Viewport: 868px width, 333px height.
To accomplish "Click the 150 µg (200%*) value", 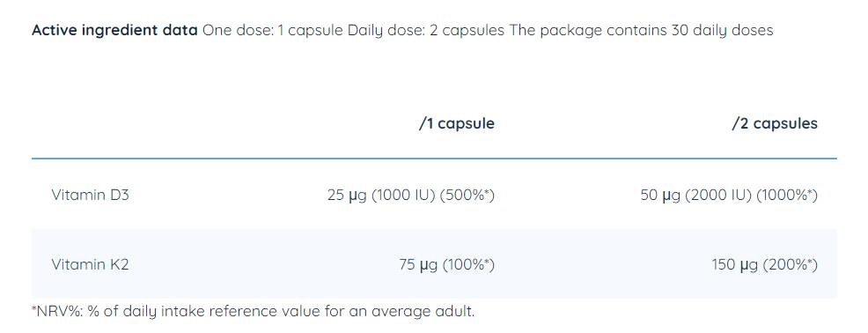I will pyautogui.click(x=764, y=265).
